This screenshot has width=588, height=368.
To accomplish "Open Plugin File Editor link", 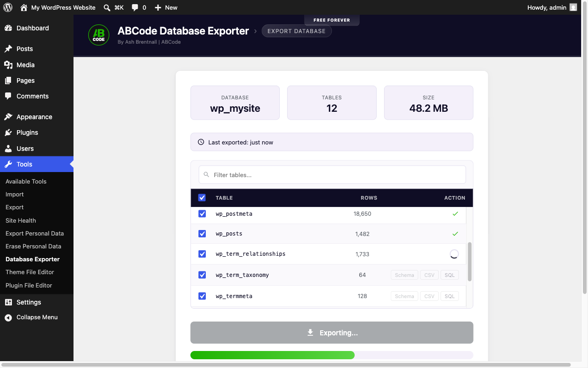I will (29, 285).
